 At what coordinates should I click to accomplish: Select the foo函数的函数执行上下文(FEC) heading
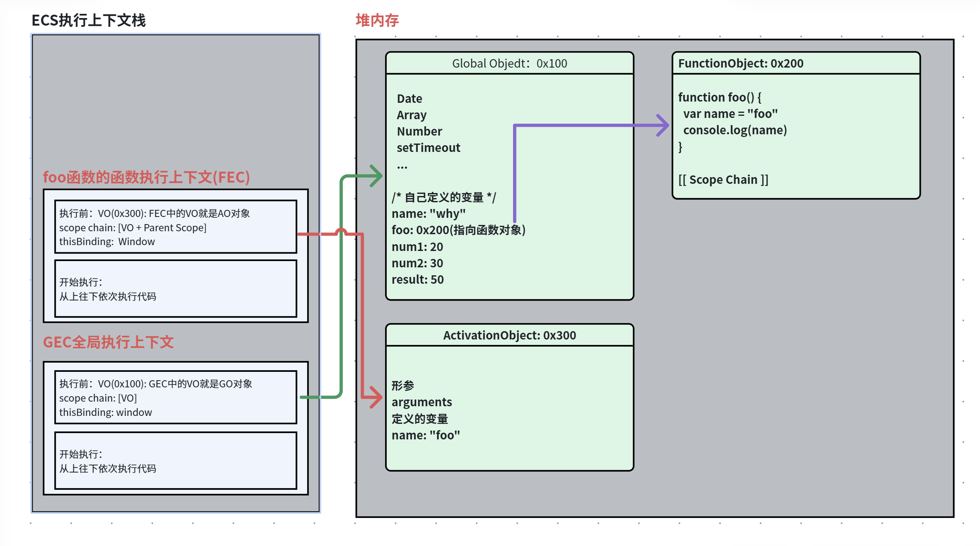click(x=146, y=177)
